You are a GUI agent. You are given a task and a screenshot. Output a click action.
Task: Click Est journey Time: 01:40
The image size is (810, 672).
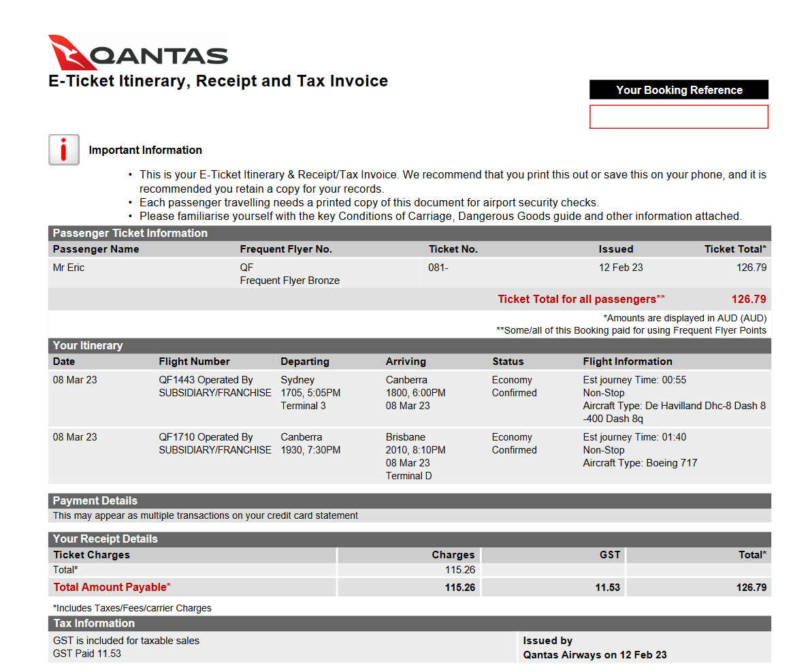[634, 437]
